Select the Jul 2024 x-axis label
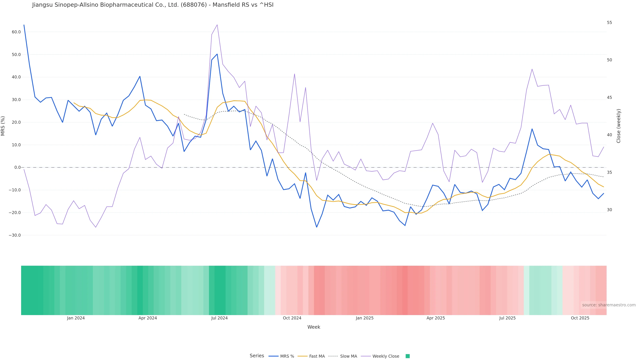Screen dimensions: 644x362 (x=219, y=318)
